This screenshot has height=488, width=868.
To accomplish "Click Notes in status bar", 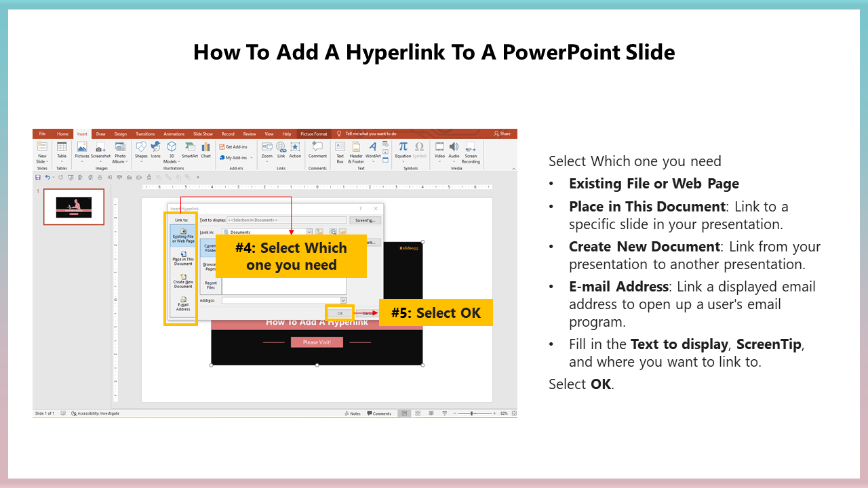I will click(x=354, y=413).
